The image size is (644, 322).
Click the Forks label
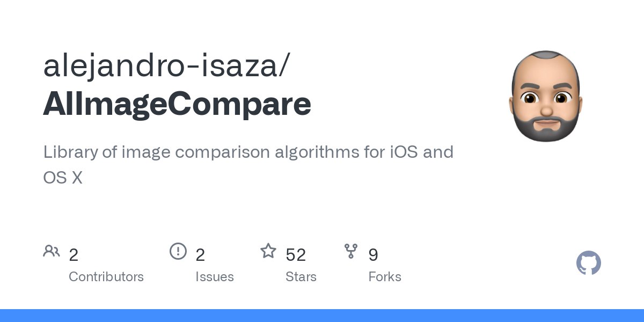385,277
